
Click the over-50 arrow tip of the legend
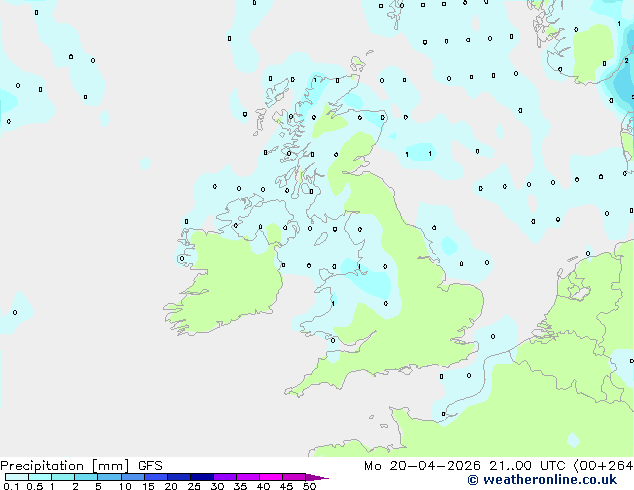click(x=317, y=477)
